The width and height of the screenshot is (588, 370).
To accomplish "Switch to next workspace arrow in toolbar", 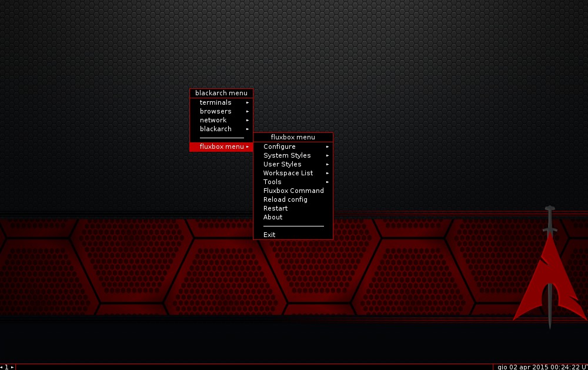I will click(x=12, y=367).
